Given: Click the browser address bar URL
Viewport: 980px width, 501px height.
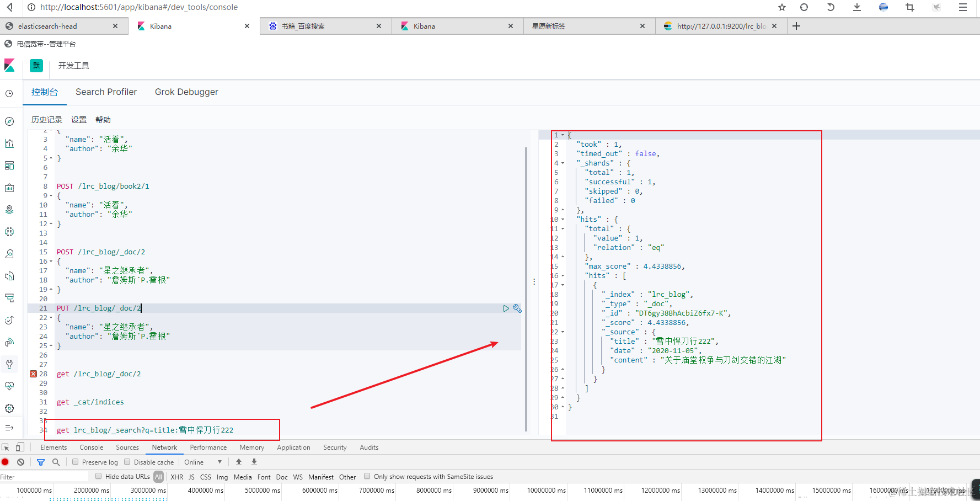Looking at the screenshot, I should 139,7.
